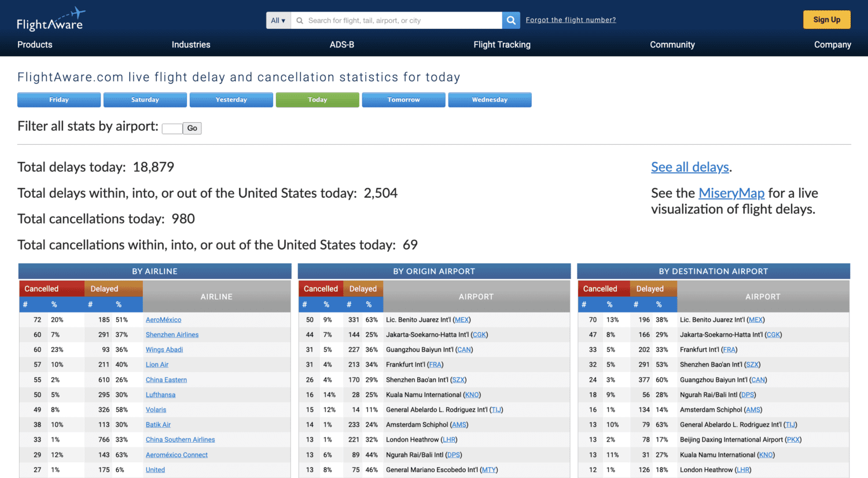The image size is (868, 478).
Task: Click the BY AIRLINE table header
Action: (155, 271)
